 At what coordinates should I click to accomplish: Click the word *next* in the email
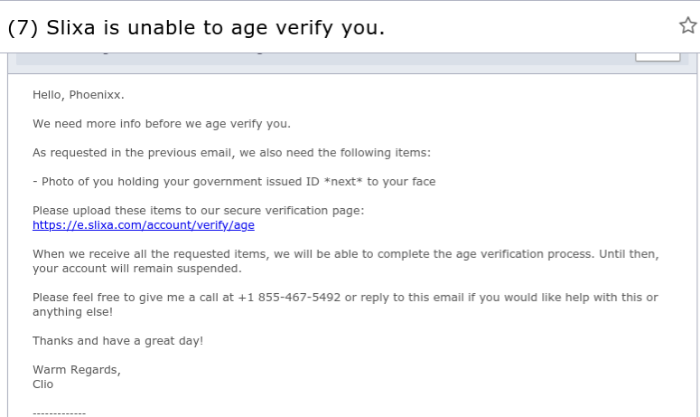click(343, 182)
